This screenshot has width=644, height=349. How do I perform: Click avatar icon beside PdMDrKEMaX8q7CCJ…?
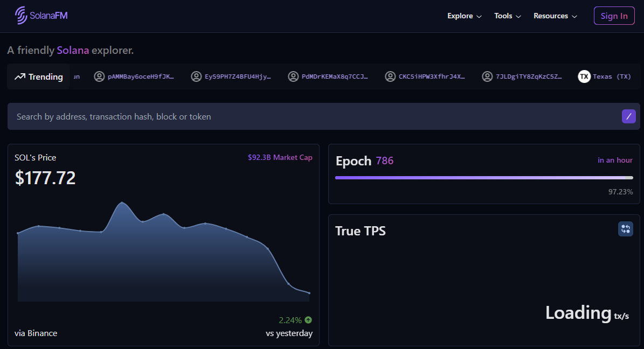[x=293, y=76]
